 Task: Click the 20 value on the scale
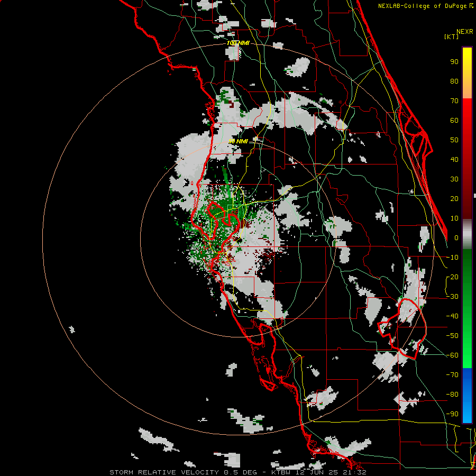(x=454, y=199)
